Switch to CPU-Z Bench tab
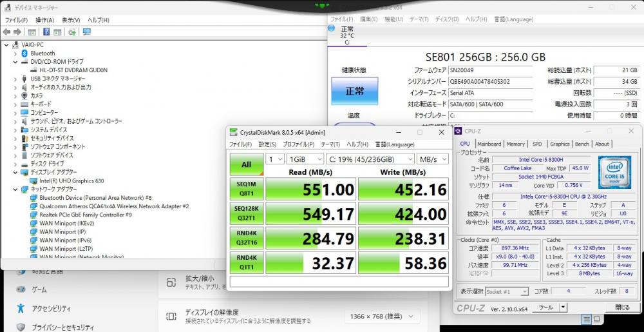Viewport: 644px width, 332px height. [x=582, y=144]
